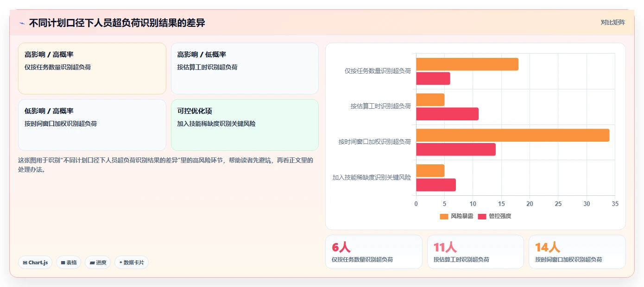The width and height of the screenshot is (644, 287).
Task: Click the lightning icon beside the title
Action: 22,23
